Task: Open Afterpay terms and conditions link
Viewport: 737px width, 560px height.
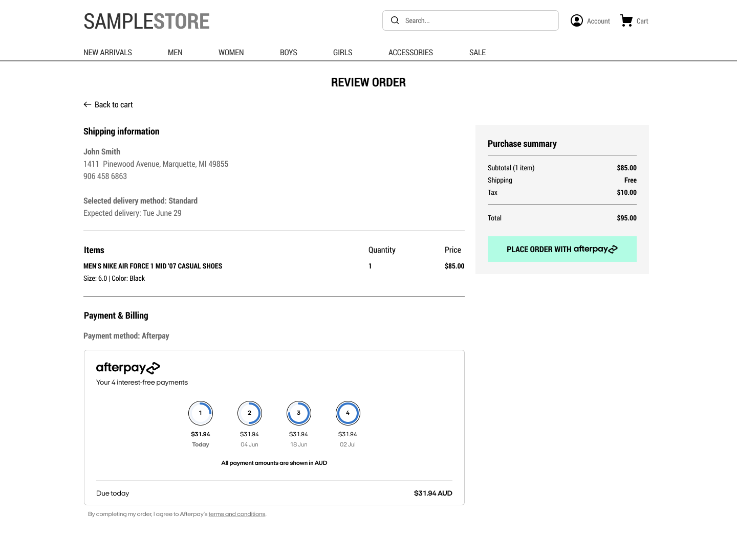Action: (237, 514)
